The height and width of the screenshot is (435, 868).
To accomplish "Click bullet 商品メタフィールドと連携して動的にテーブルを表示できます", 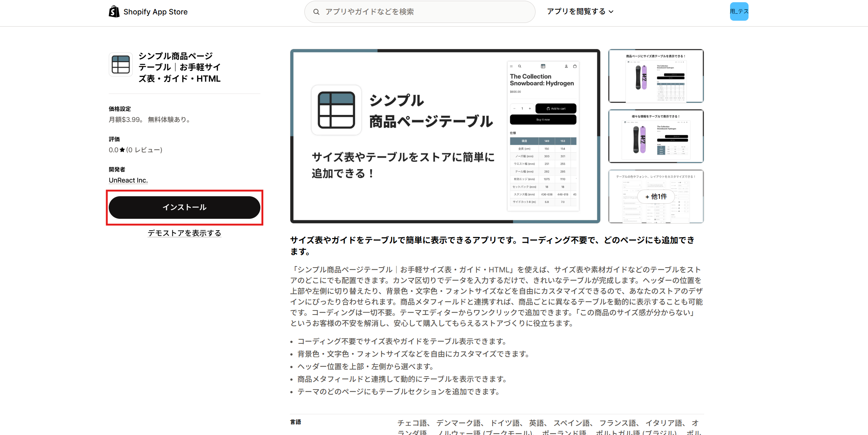I will point(402,379).
